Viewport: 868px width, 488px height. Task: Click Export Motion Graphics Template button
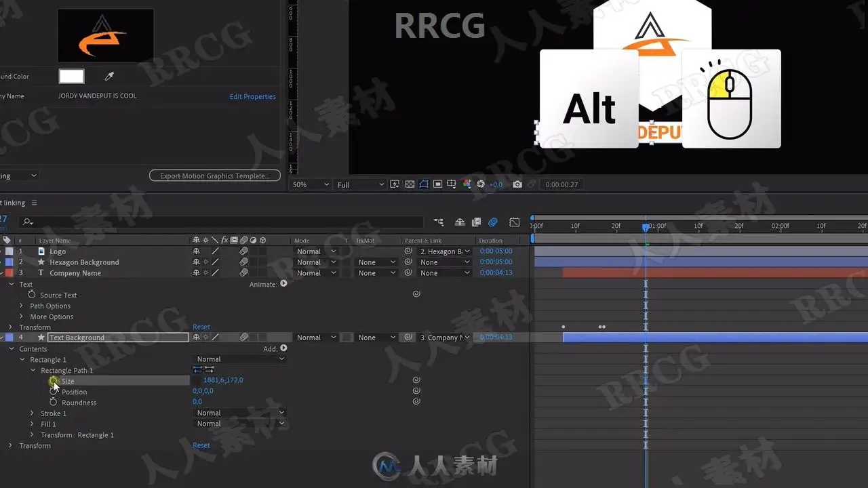tap(215, 176)
